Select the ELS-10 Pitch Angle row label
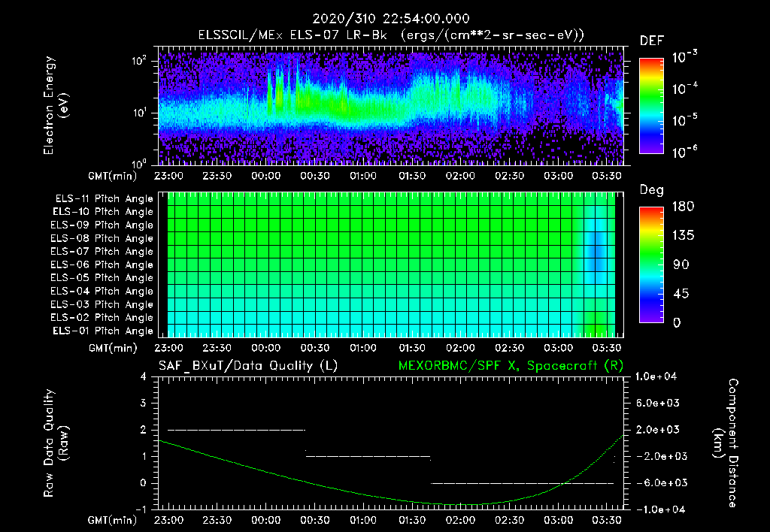This screenshot has width=770, height=532. pyautogui.click(x=103, y=212)
